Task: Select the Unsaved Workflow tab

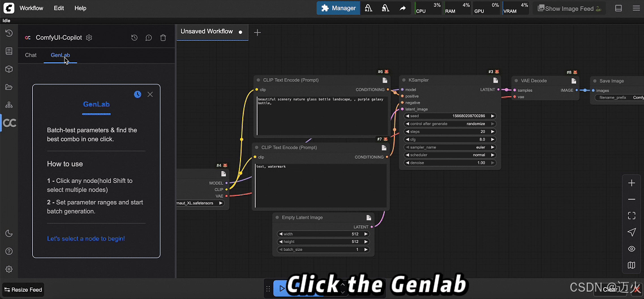Action: [212, 32]
